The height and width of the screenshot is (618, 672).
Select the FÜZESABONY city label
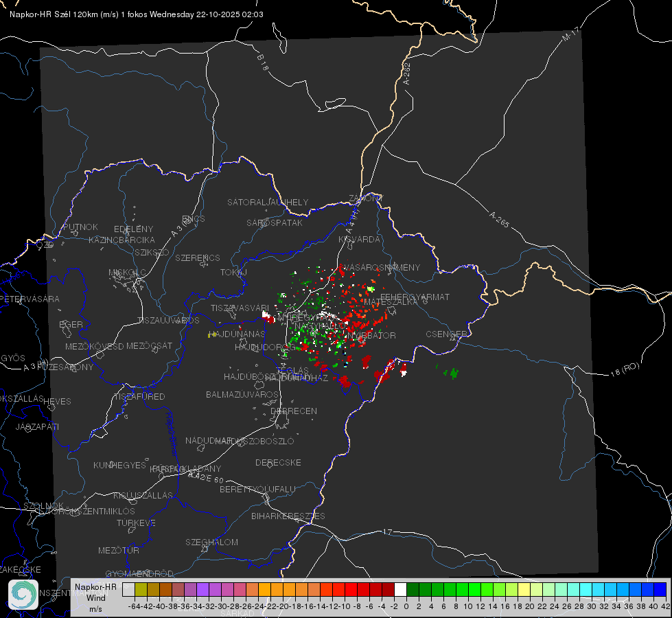(65, 367)
